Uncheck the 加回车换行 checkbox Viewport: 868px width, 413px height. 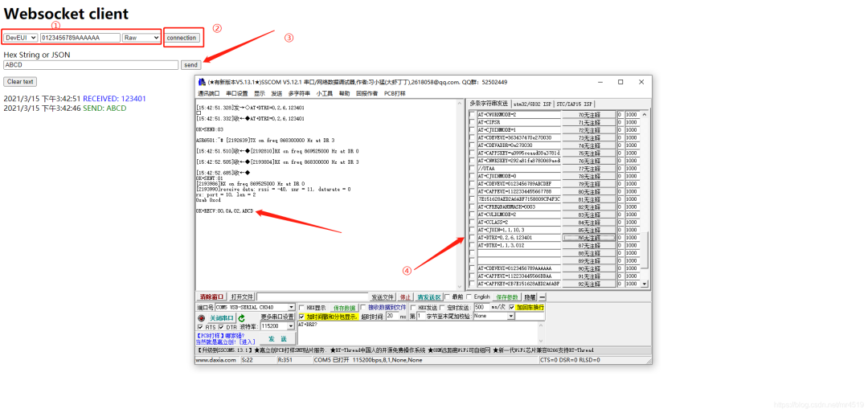(511, 307)
